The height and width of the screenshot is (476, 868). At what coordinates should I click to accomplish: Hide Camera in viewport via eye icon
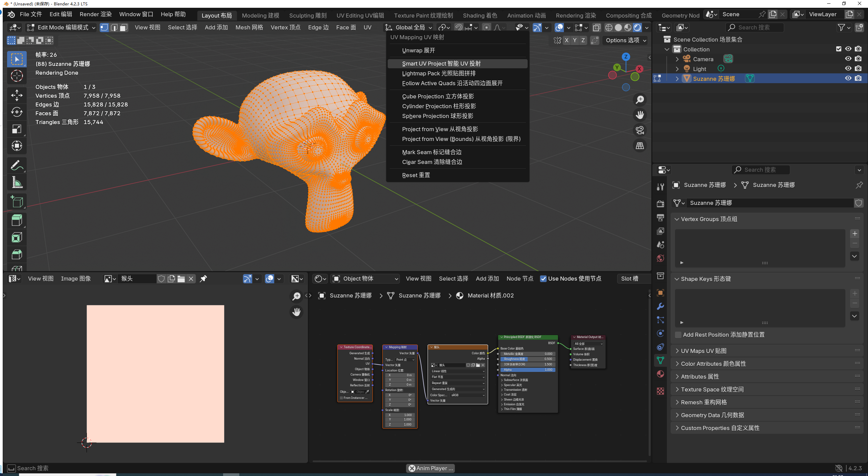coord(848,59)
